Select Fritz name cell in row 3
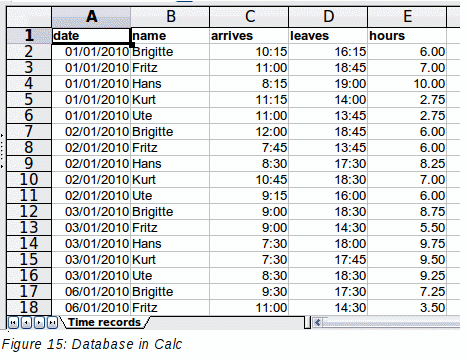This screenshot has height=363, width=467. point(170,68)
